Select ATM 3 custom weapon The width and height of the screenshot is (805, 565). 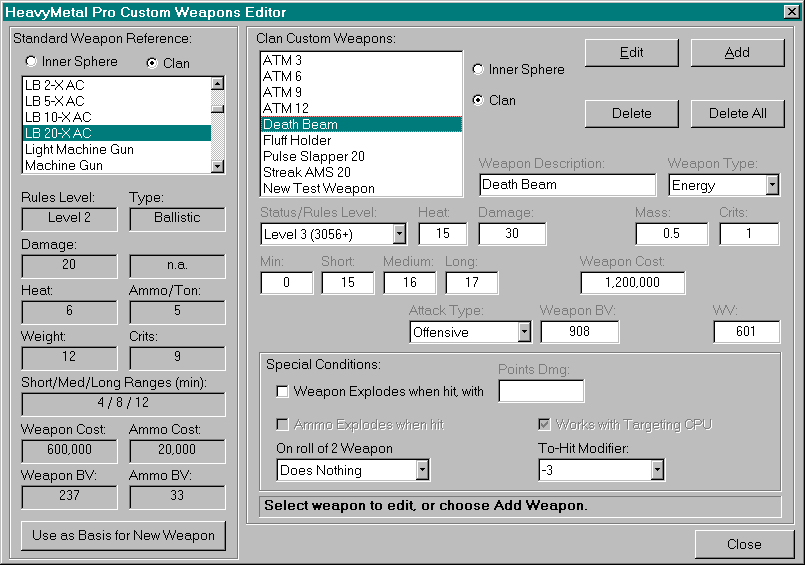tap(361, 61)
